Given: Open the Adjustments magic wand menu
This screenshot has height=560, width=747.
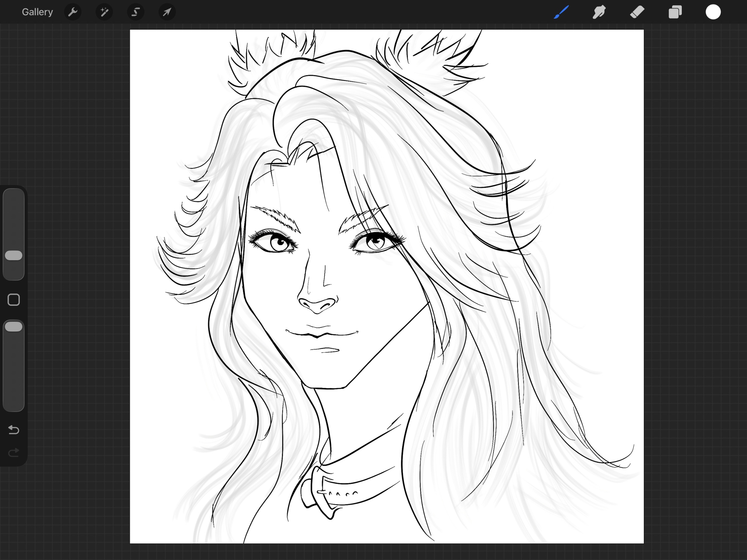Looking at the screenshot, I should tap(104, 12).
